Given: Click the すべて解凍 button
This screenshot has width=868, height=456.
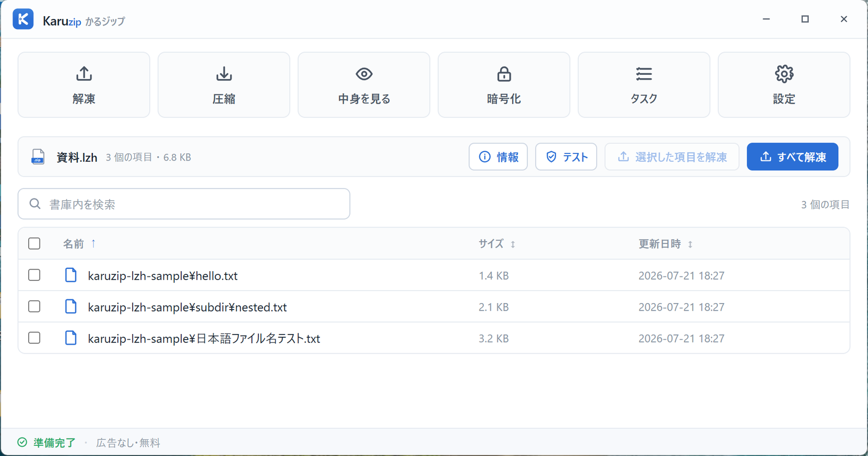Looking at the screenshot, I should coord(793,157).
